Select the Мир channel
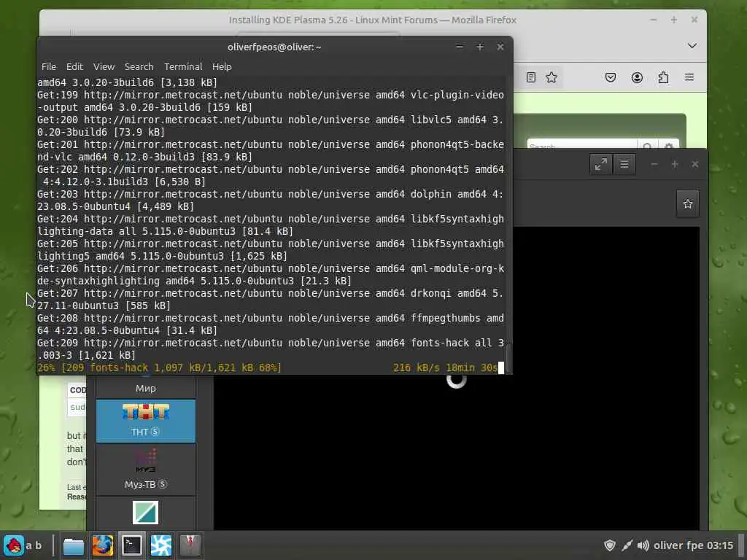 pyautogui.click(x=145, y=386)
